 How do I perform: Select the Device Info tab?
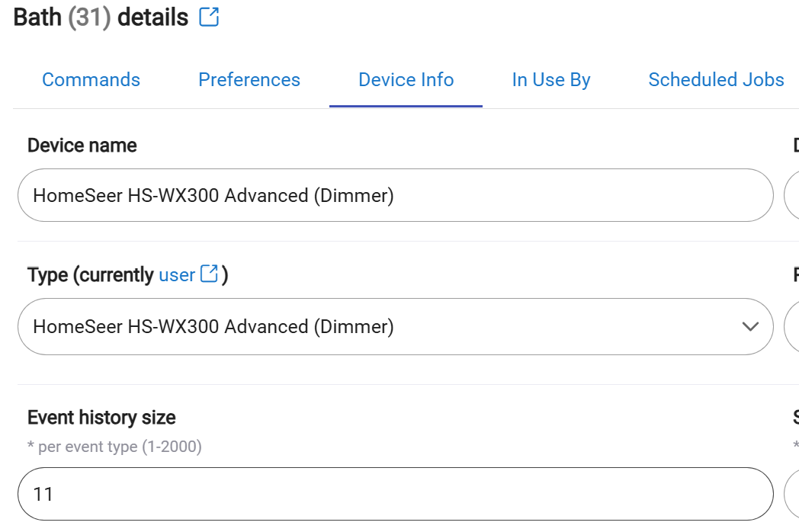(406, 79)
